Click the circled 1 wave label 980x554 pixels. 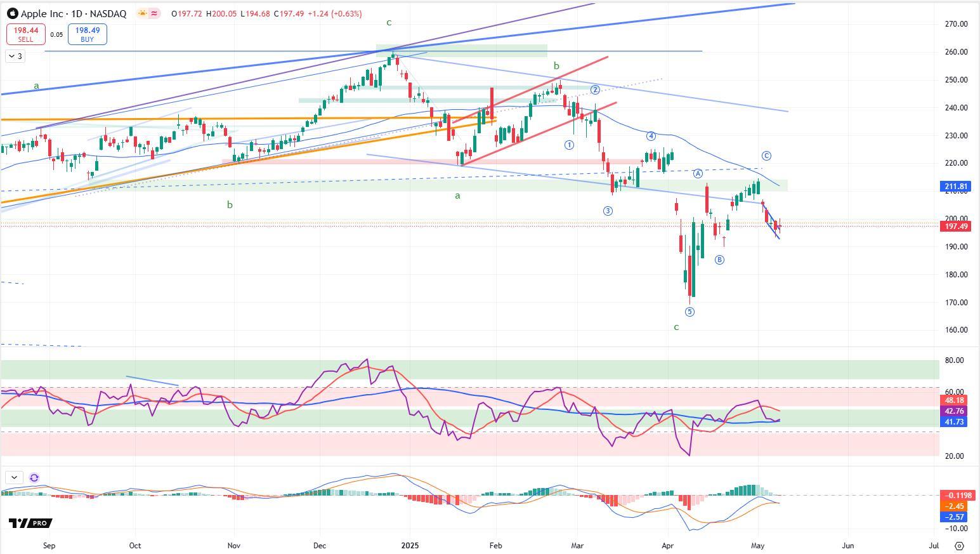coord(569,145)
